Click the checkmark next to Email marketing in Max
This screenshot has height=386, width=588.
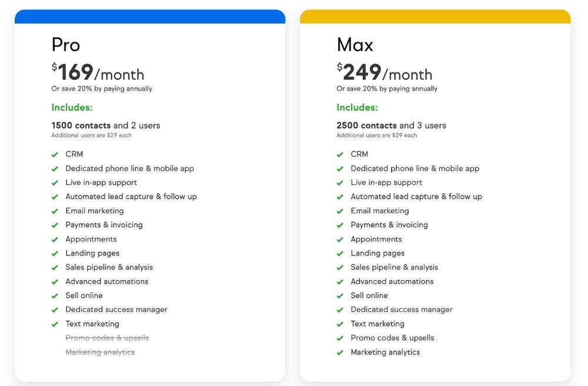pyautogui.click(x=340, y=211)
